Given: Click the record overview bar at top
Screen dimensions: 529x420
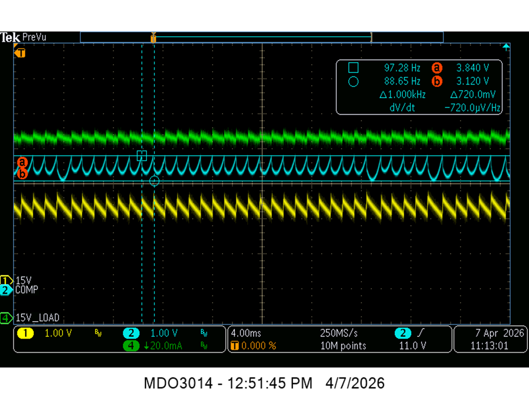Looking at the screenshot, I should 262,37.
